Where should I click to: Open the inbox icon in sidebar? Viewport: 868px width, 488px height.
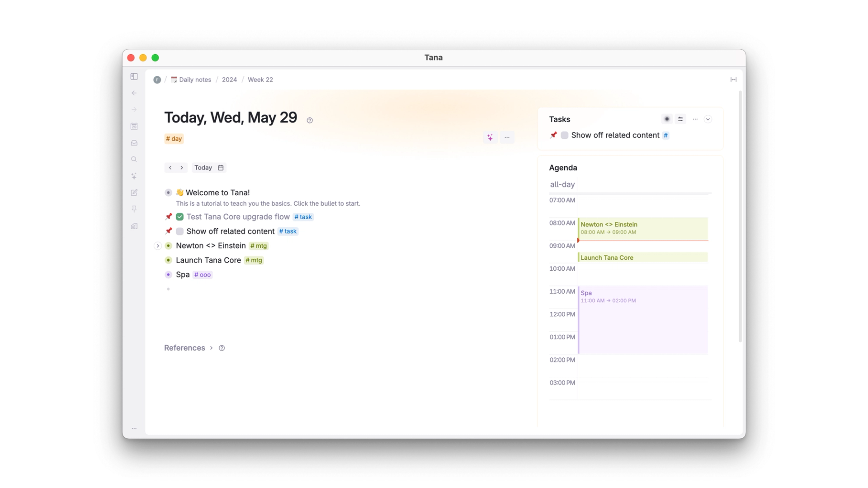coord(134,143)
